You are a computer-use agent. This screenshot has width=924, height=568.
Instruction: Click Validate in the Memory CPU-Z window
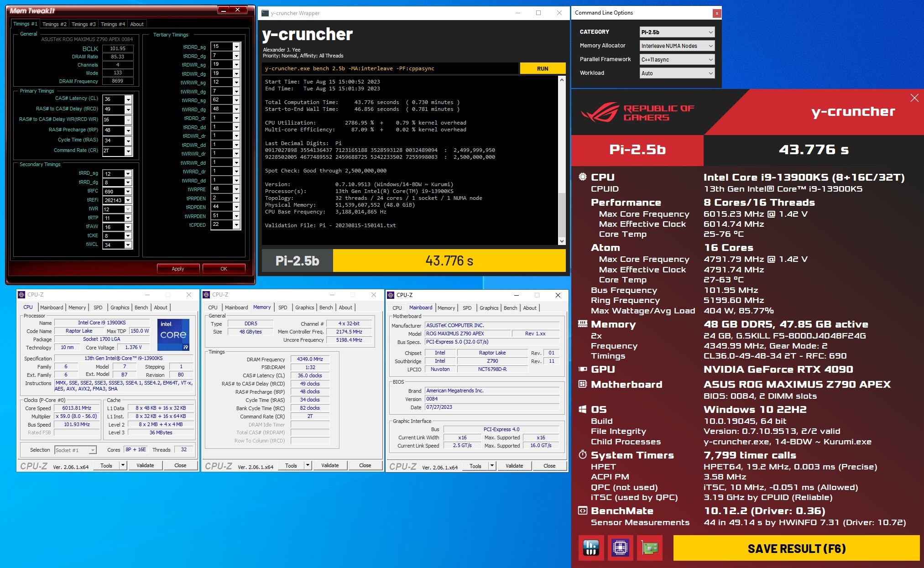coord(330,465)
